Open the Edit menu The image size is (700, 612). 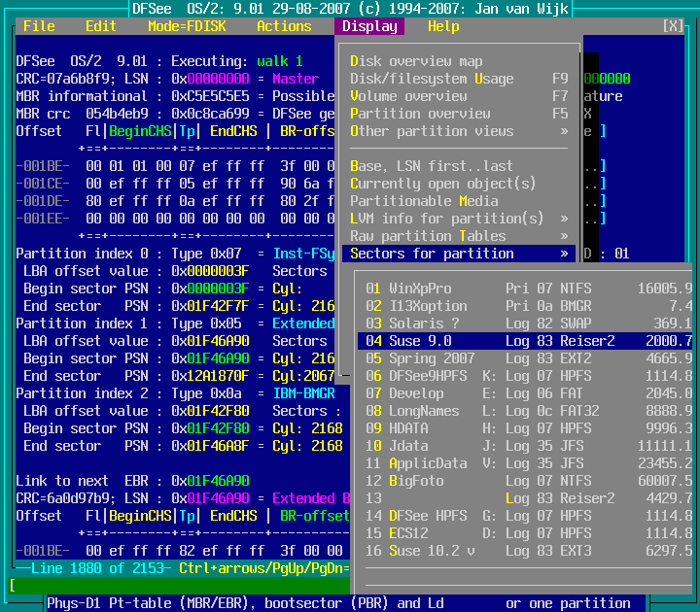point(100,26)
